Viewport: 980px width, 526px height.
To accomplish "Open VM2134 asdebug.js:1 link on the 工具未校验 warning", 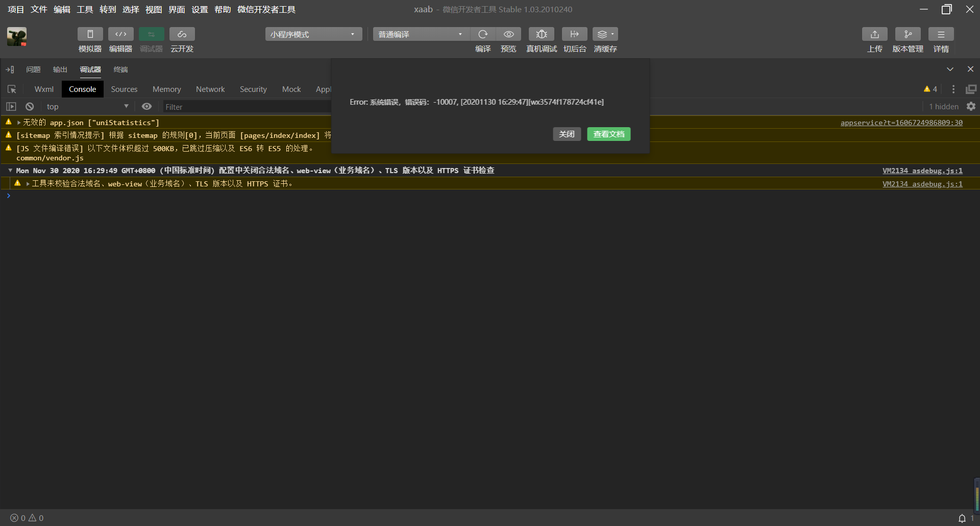I will click(922, 184).
